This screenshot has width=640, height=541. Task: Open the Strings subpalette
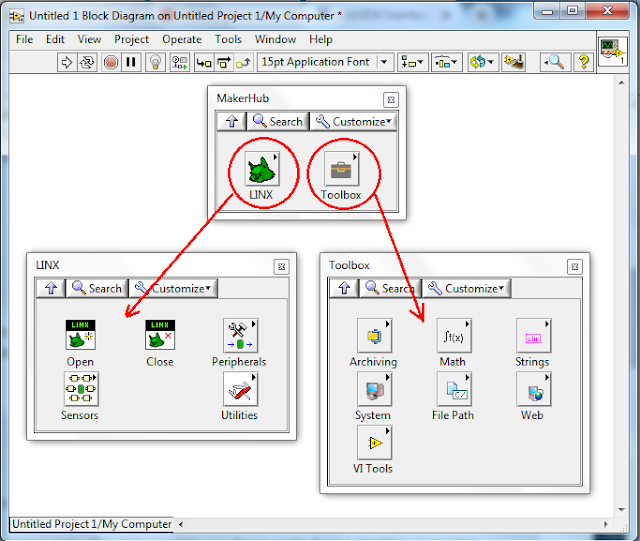point(533,336)
